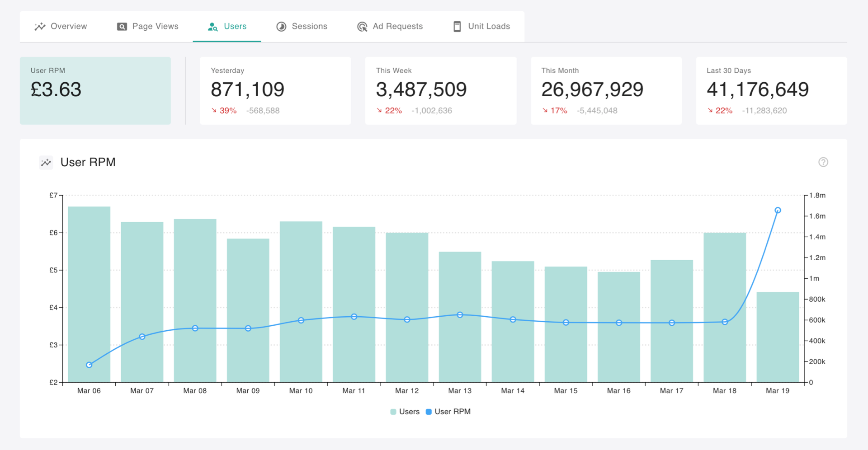Image resolution: width=868 pixels, height=450 pixels.
Task: Toggle the User RPM legend series
Action: click(448, 412)
